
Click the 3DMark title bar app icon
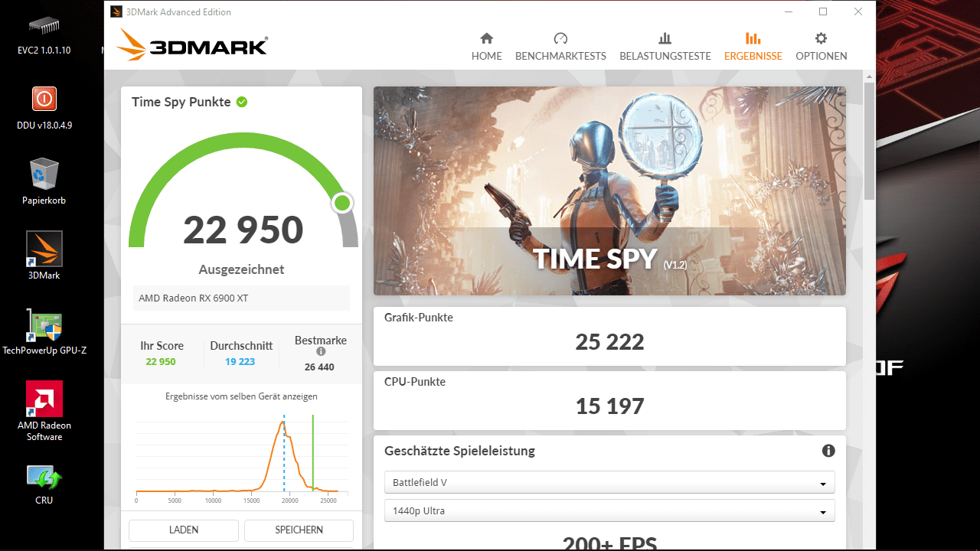(x=116, y=11)
